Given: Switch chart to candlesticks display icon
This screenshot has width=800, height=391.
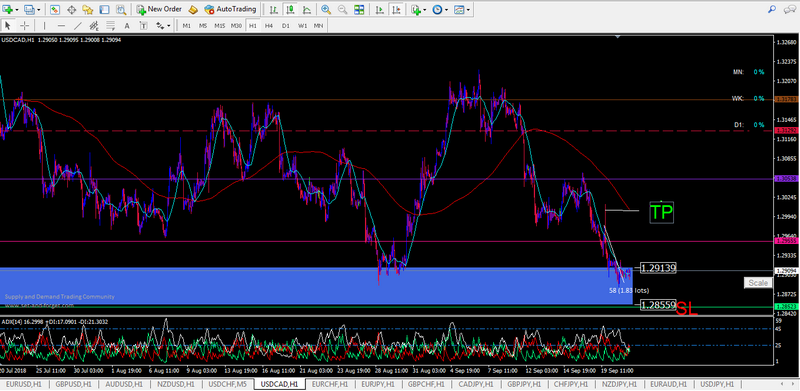Looking at the screenshot, I should [290, 9].
